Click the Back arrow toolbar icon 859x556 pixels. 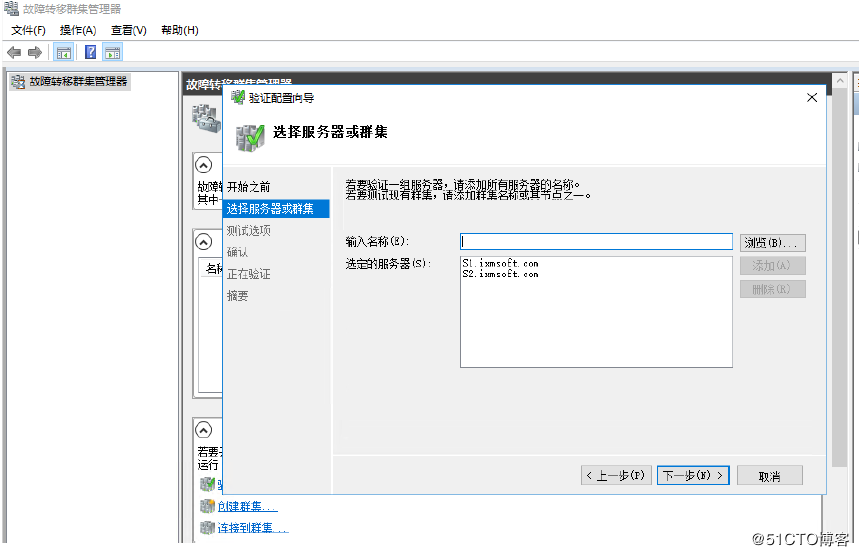(x=14, y=53)
